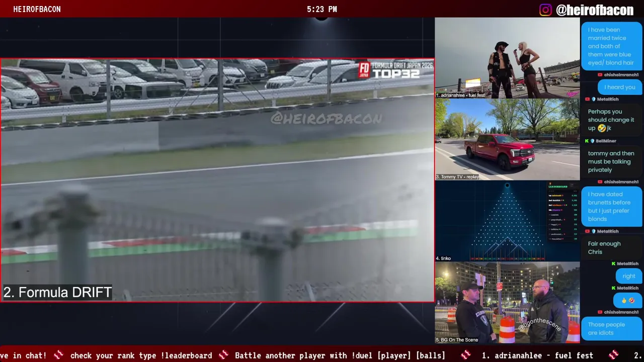Click the 'Those people are idiots' message
Screen dimensions: 644x362
pyautogui.click(x=611, y=328)
